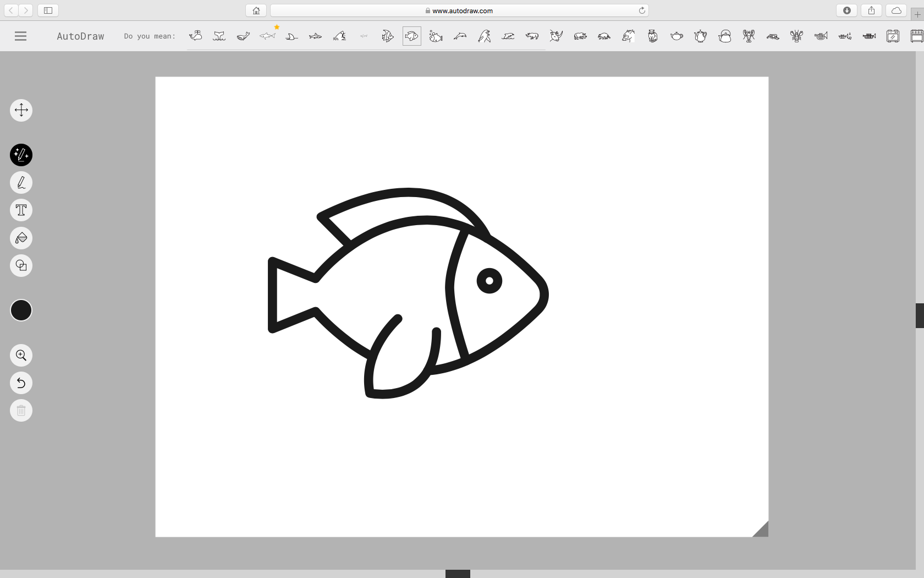Select the Fill tool
This screenshot has width=924, height=578.
(21, 238)
